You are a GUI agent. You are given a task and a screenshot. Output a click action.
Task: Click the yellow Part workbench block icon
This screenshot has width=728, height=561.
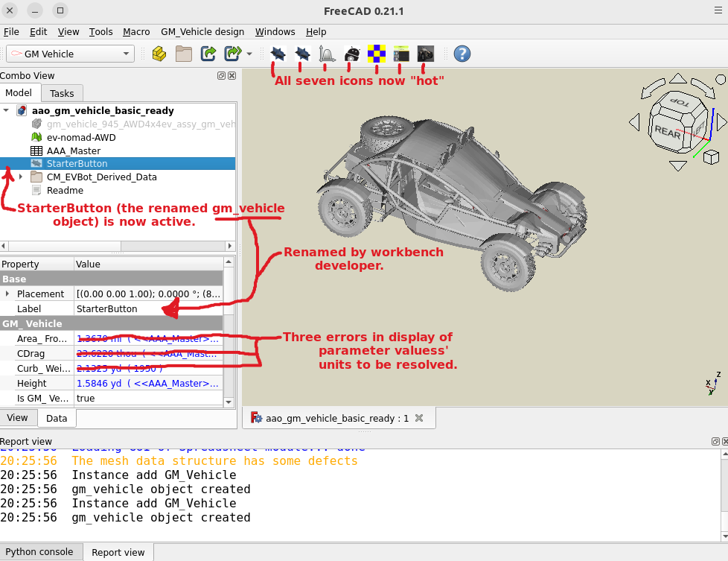point(159,54)
